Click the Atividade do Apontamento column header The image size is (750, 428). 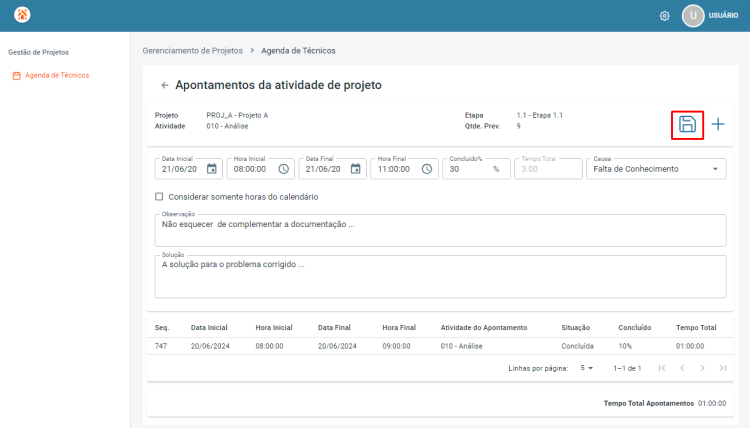pyautogui.click(x=484, y=328)
